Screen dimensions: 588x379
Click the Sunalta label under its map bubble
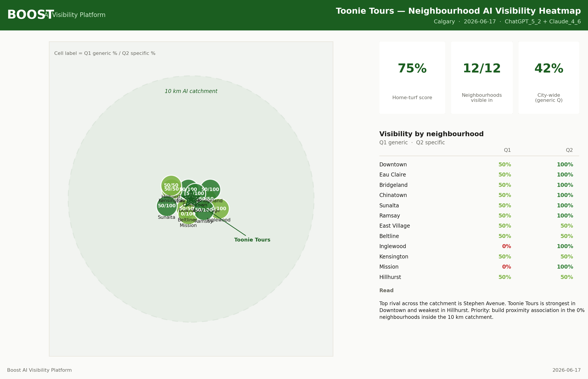tap(167, 217)
